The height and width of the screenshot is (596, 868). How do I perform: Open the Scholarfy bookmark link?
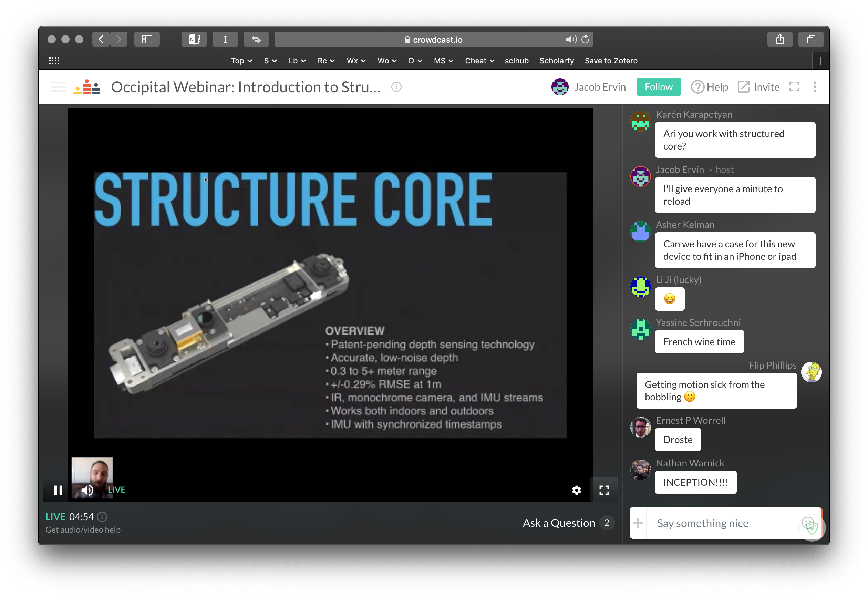click(555, 60)
